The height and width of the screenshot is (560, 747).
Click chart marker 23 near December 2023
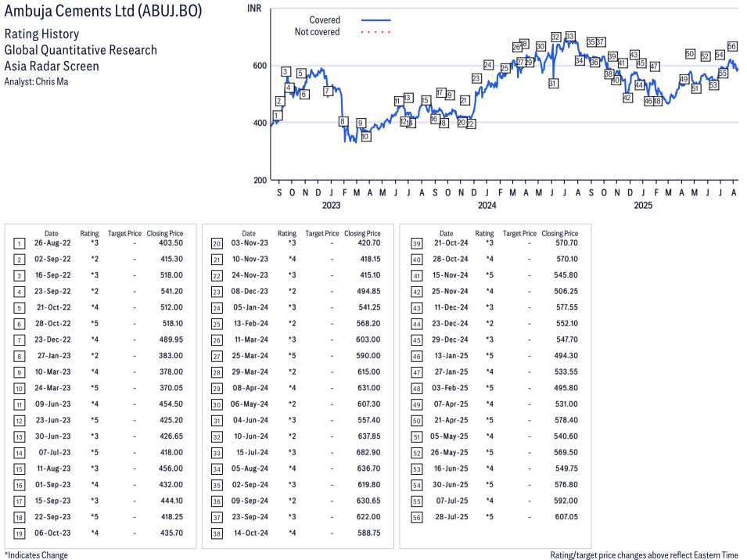(x=476, y=78)
